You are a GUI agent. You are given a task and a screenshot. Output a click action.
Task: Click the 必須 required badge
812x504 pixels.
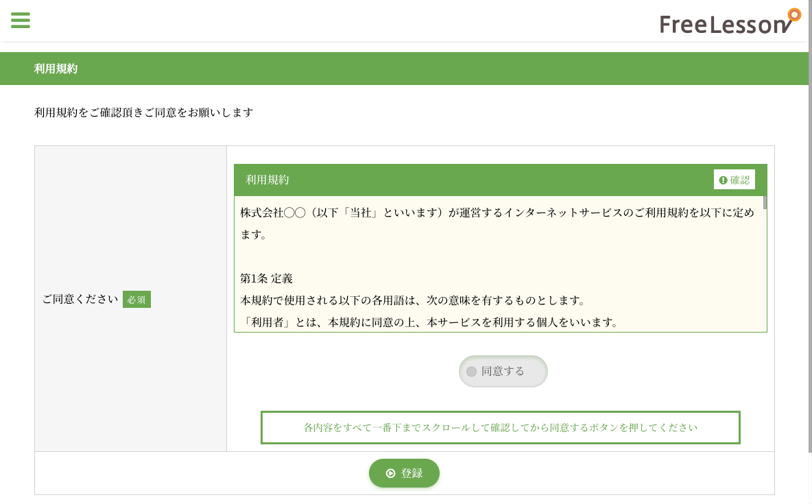pyautogui.click(x=136, y=300)
